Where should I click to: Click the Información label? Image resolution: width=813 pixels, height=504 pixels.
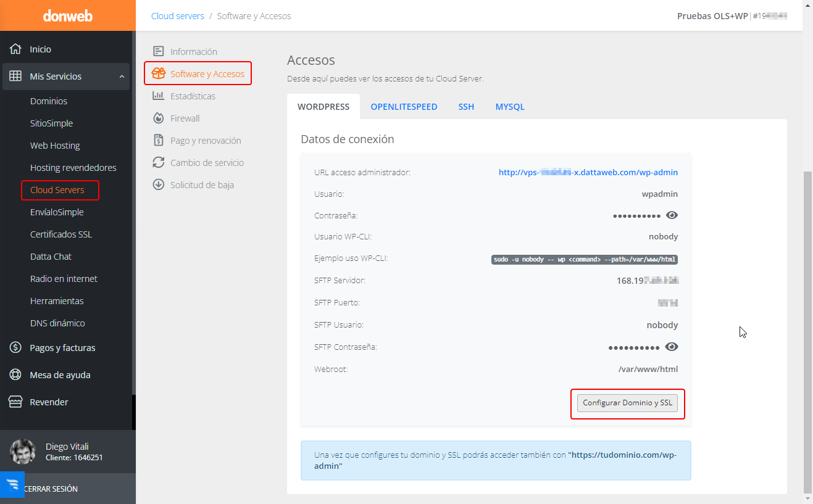click(x=194, y=52)
